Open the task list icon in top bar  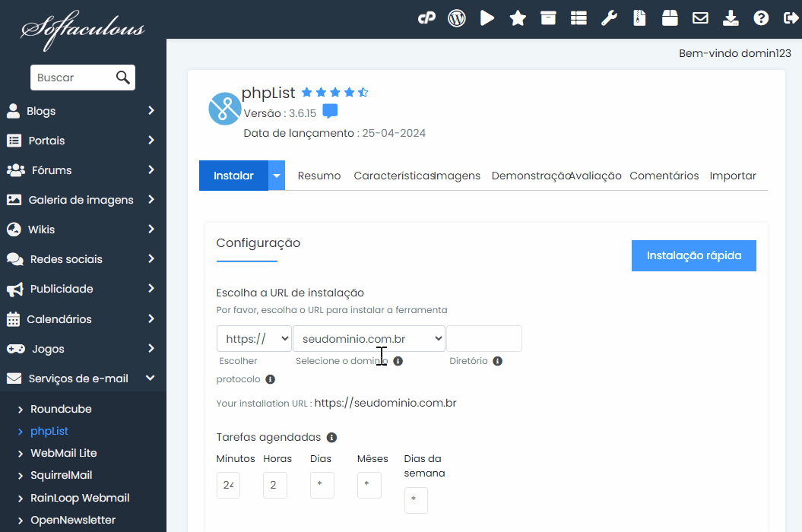coord(579,18)
